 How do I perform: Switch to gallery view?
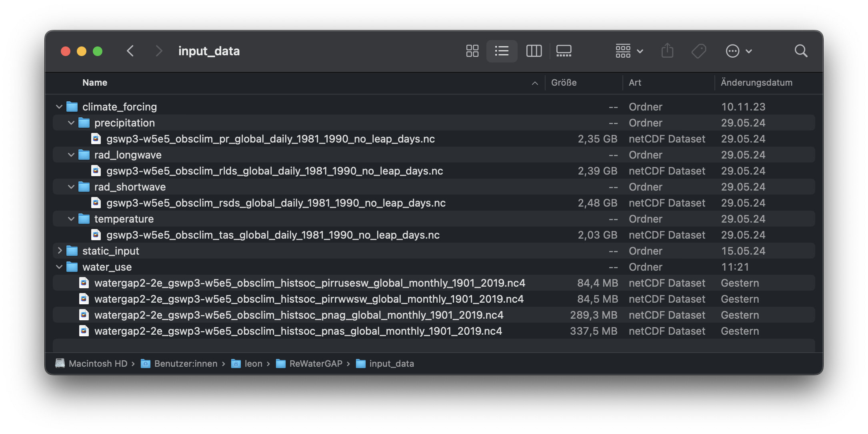[564, 51]
